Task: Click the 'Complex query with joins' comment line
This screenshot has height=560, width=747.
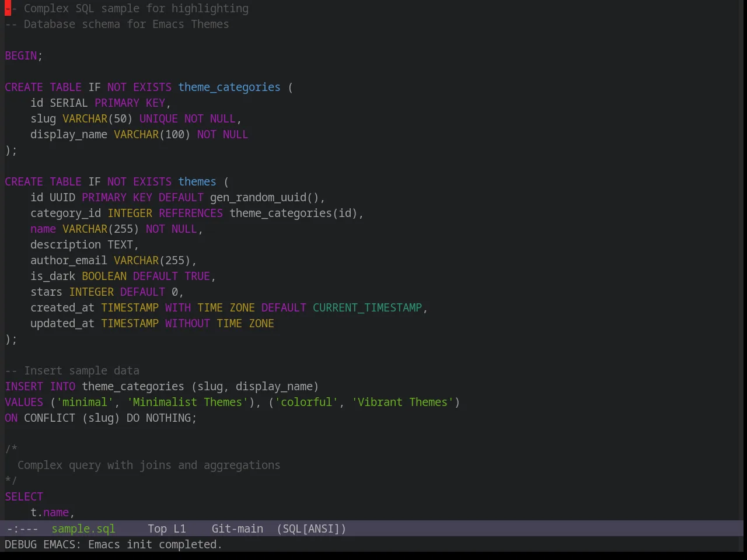Action: 149,465
